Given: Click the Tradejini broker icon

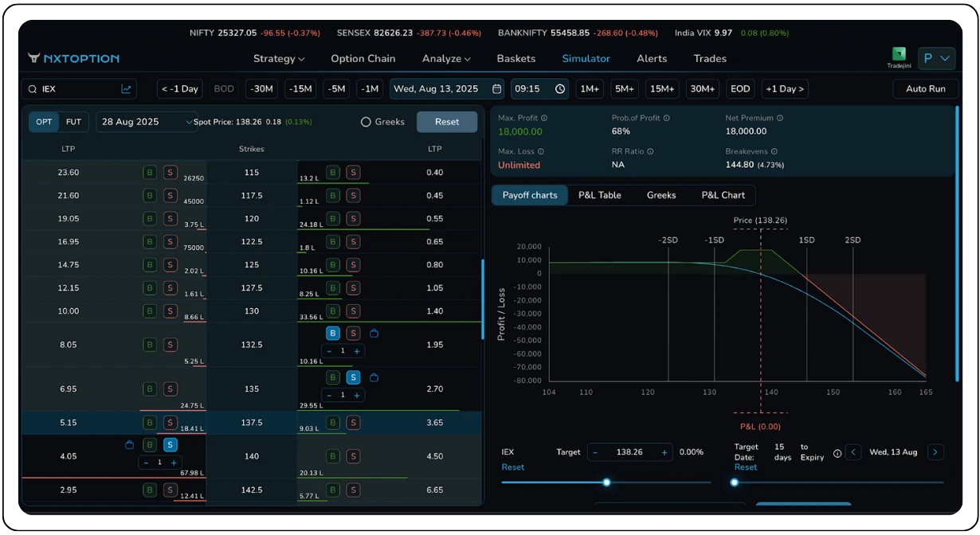Looking at the screenshot, I should (899, 54).
